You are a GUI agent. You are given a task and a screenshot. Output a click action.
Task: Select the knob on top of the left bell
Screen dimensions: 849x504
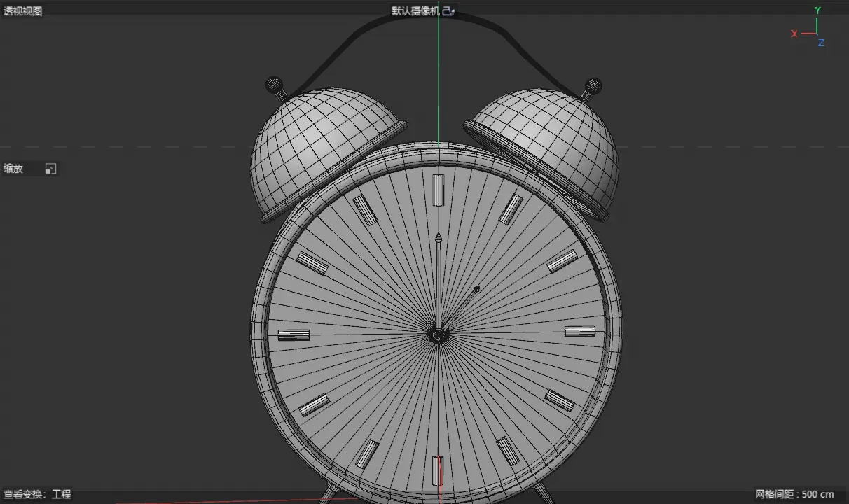click(274, 85)
